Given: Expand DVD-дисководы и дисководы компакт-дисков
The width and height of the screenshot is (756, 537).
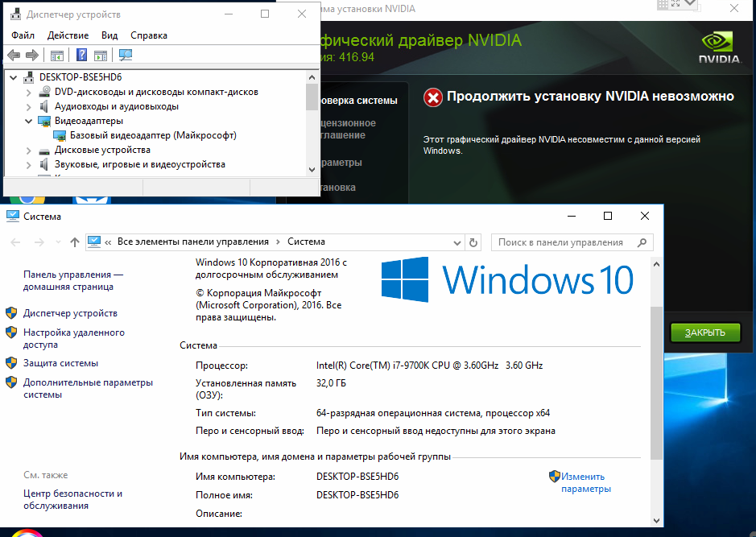Looking at the screenshot, I should (x=28, y=92).
